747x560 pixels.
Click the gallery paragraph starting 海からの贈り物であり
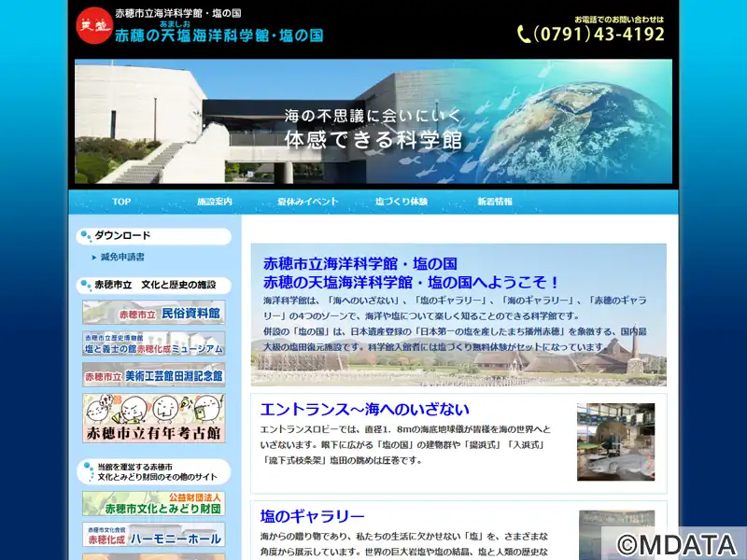pyautogui.click(x=404, y=544)
